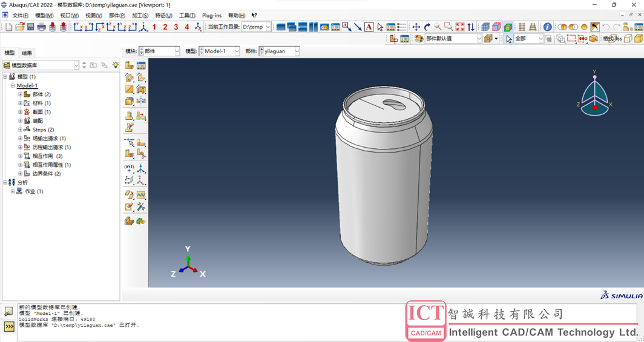Viewport: 644px width, 342px height.
Task: Apply user-defined view 1
Action: (154, 27)
